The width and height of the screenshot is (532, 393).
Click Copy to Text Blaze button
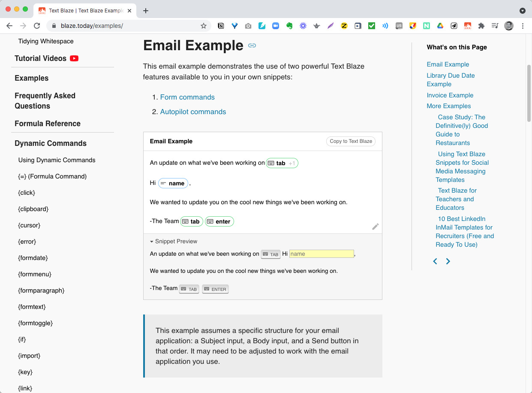(351, 141)
